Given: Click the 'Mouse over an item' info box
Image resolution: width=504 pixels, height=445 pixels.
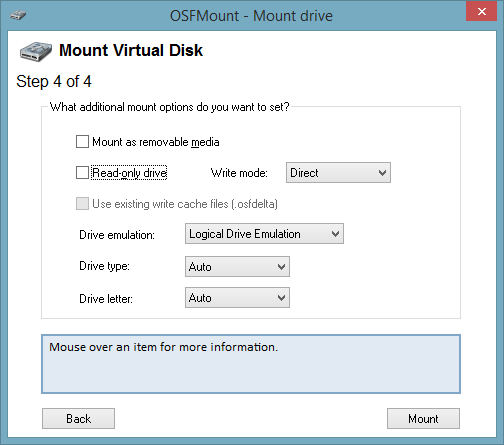Looking at the screenshot, I should (251, 364).
